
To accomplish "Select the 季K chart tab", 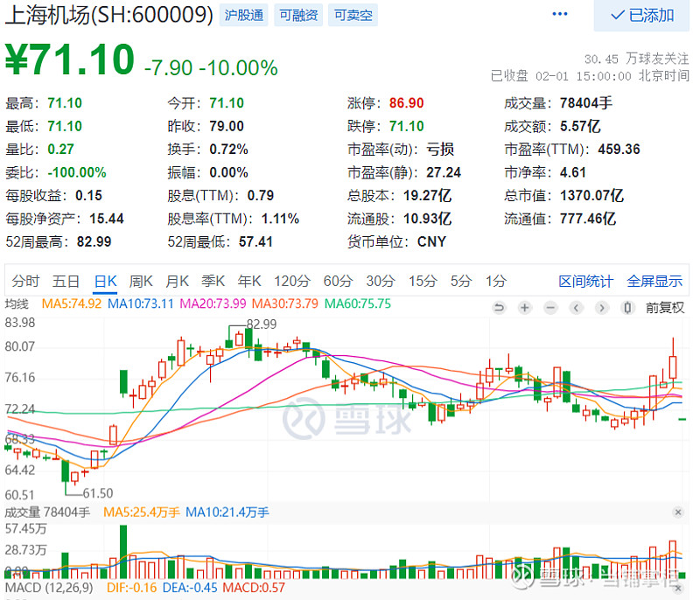I will click(213, 281).
